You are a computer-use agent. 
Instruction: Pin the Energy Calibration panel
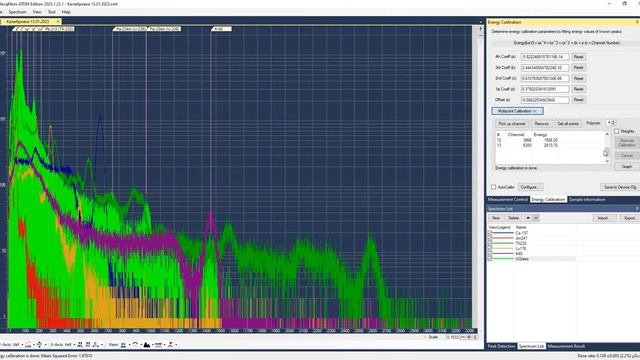(637, 22)
